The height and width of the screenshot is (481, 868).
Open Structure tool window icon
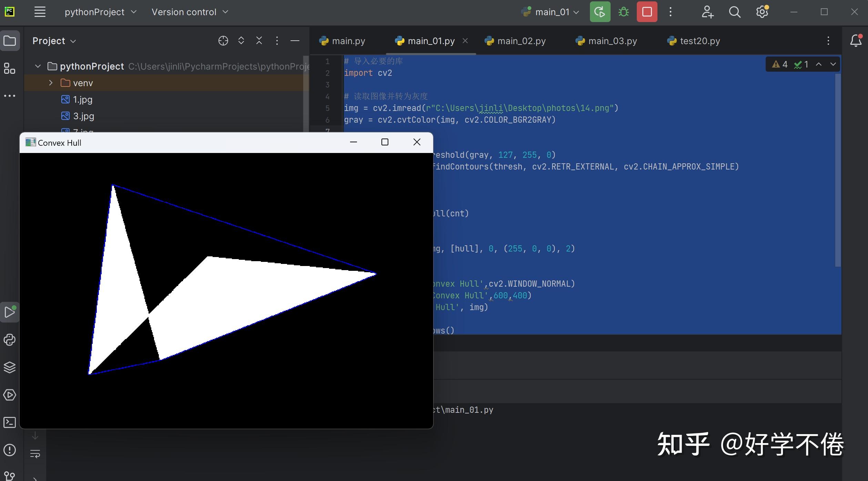pyautogui.click(x=10, y=68)
